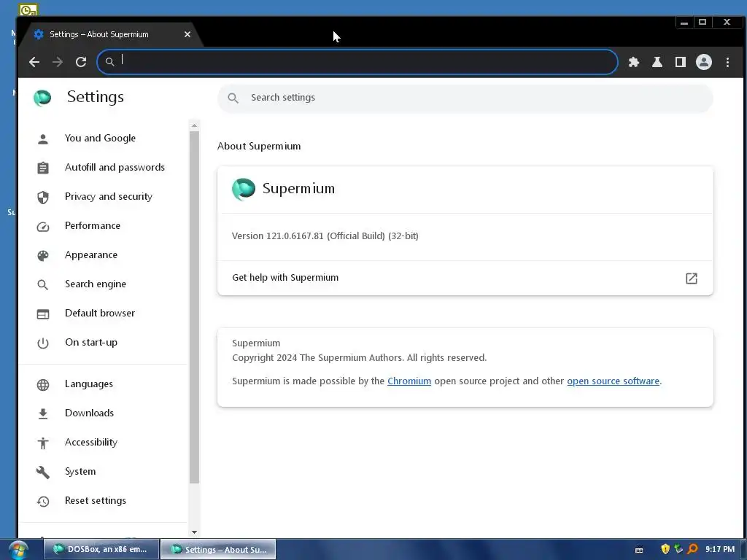Open the three-dot browser menu
The image size is (747, 560).
[727, 62]
